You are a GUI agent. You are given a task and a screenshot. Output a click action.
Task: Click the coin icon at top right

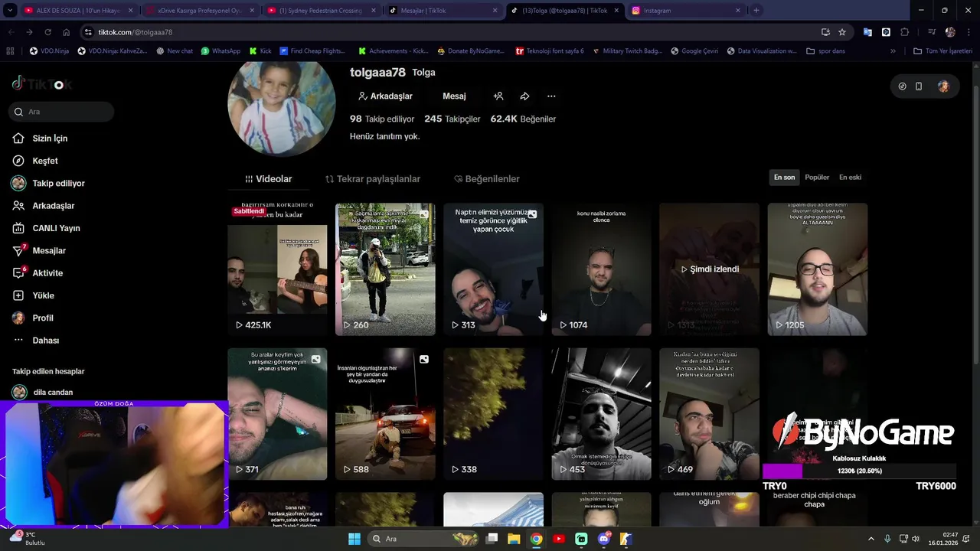click(902, 86)
